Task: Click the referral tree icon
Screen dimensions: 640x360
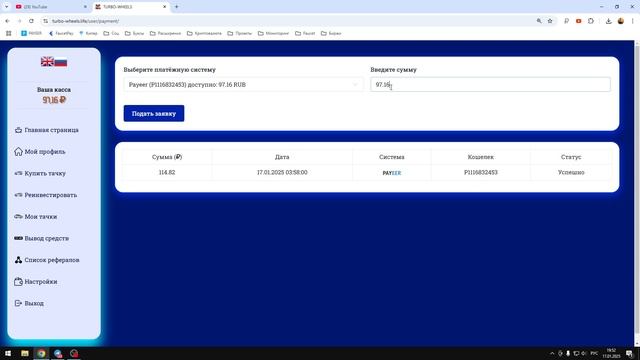Action: point(18,260)
